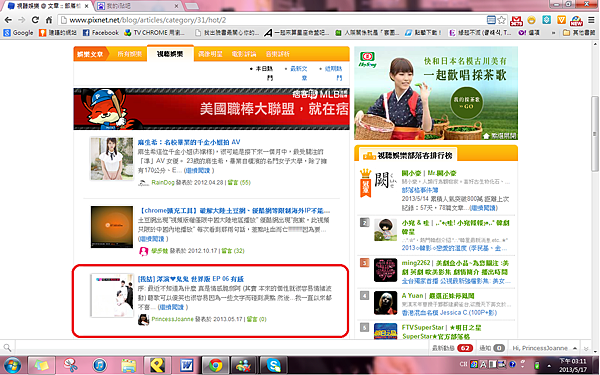Image resolution: width=600 pixels, height=375 pixels.
Task: Select the 偶像明星 category tab
Action: tap(210, 54)
